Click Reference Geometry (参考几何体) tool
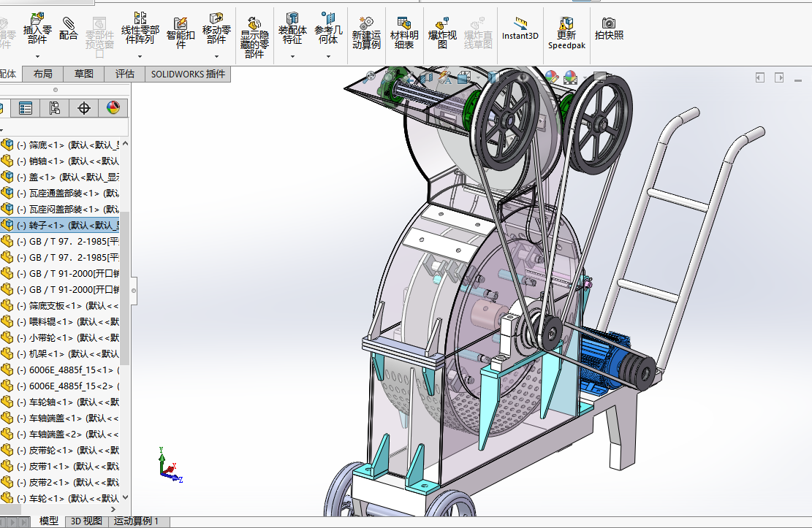812x528 pixels. [x=328, y=29]
